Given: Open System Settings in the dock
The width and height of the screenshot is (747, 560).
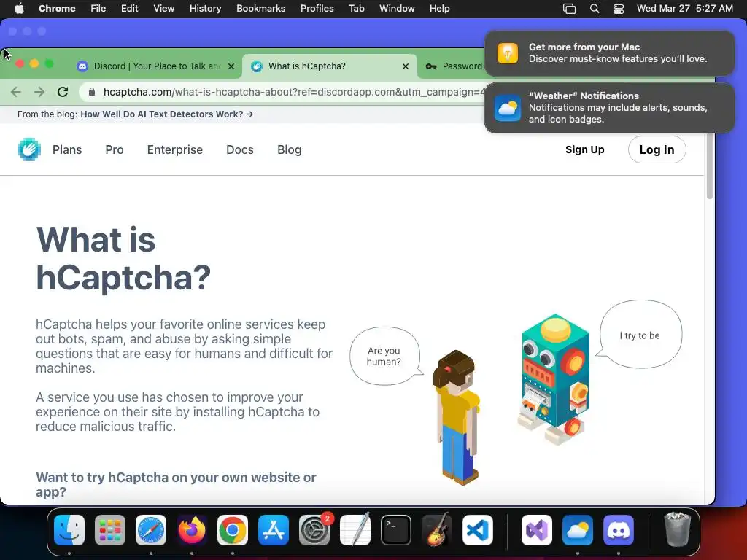Looking at the screenshot, I should pyautogui.click(x=314, y=530).
